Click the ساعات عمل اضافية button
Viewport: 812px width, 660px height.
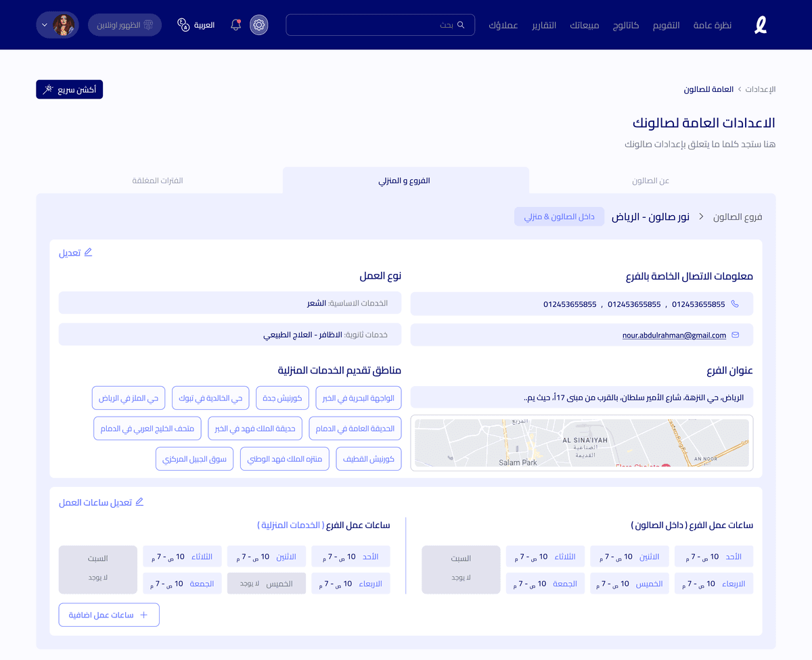point(108,615)
